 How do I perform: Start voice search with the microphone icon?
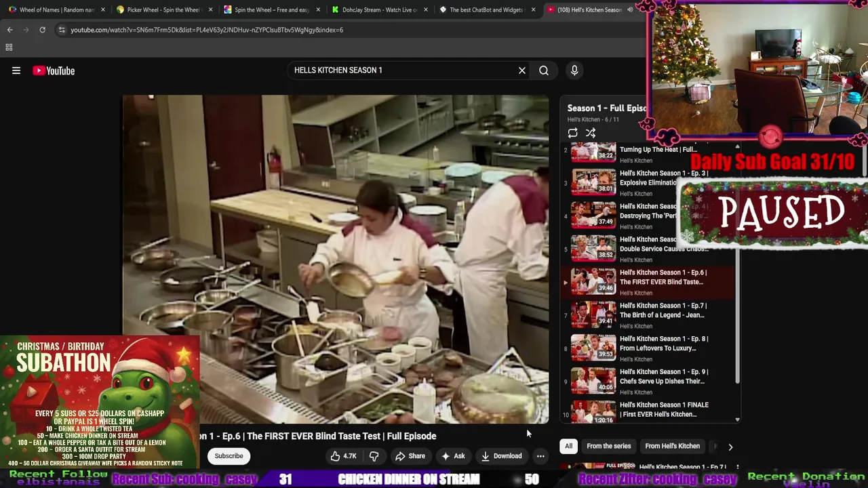[x=574, y=70]
